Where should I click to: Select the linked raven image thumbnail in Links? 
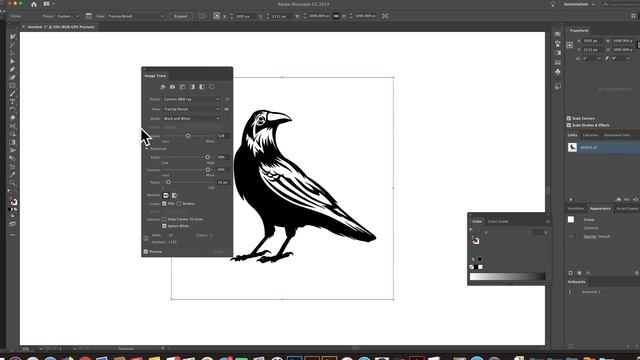572,147
